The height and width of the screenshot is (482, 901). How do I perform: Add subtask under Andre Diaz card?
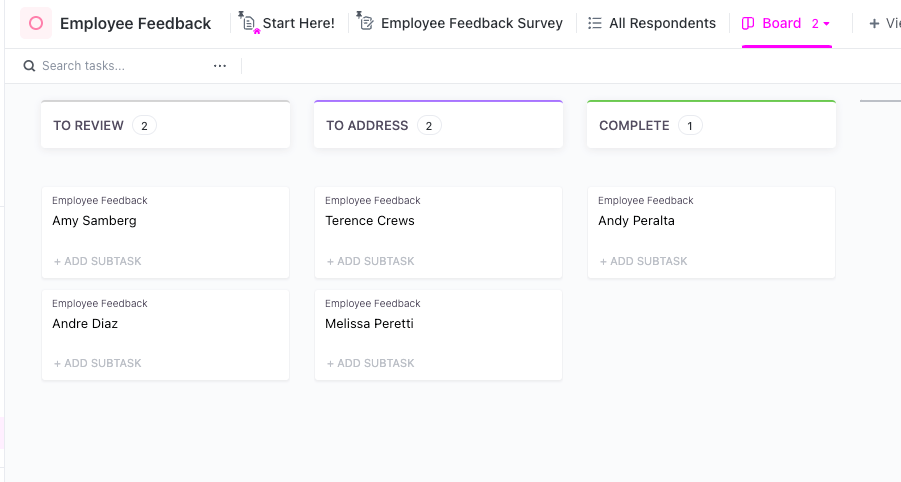pyautogui.click(x=98, y=363)
